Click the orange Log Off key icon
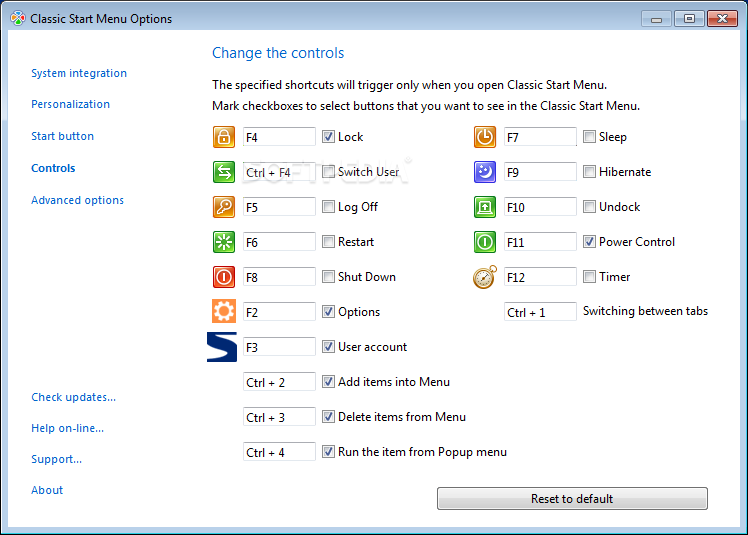This screenshot has width=748, height=535. tap(224, 207)
